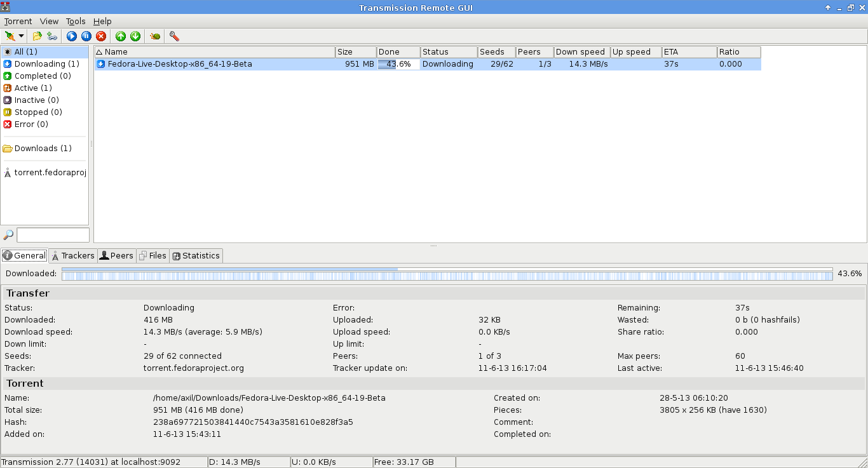Toggle alternative speed snail icon
This screenshot has height=468, width=868.
click(x=155, y=36)
